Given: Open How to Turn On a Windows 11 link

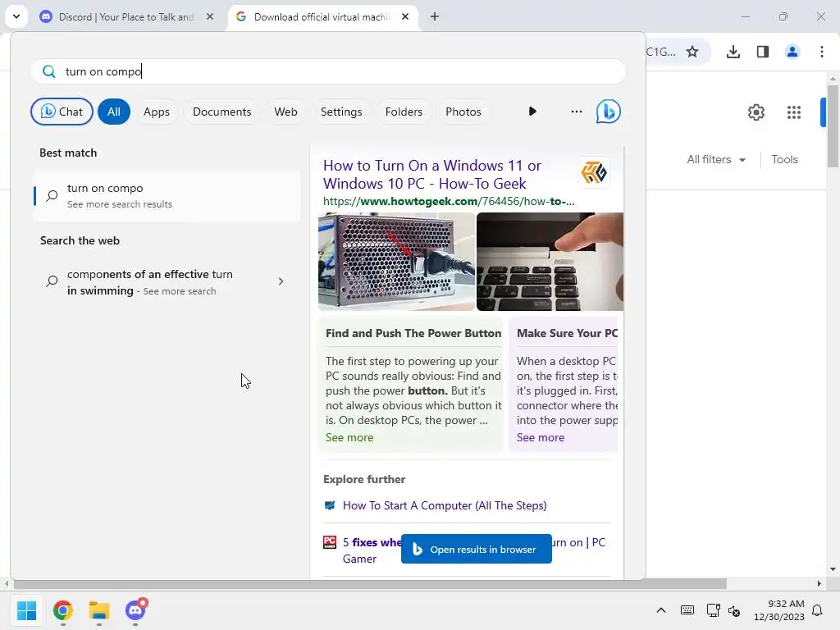Looking at the screenshot, I should [431, 175].
